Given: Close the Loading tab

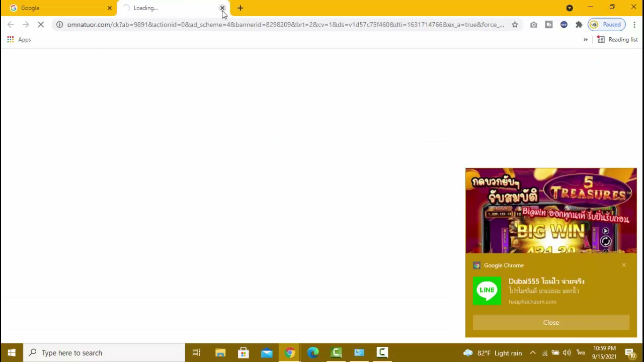Looking at the screenshot, I should tap(222, 8).
